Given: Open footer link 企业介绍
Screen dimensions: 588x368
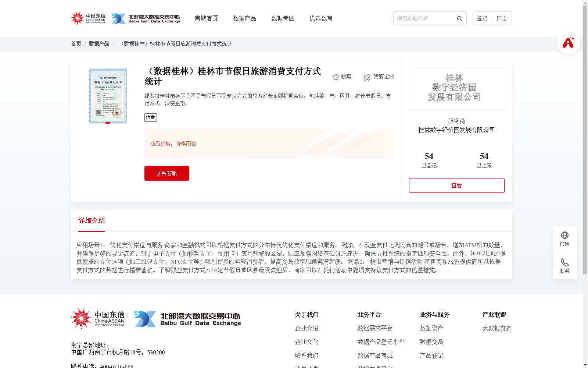Looking at the screenshot, I should pyautogui.click(x=306, y=328).
